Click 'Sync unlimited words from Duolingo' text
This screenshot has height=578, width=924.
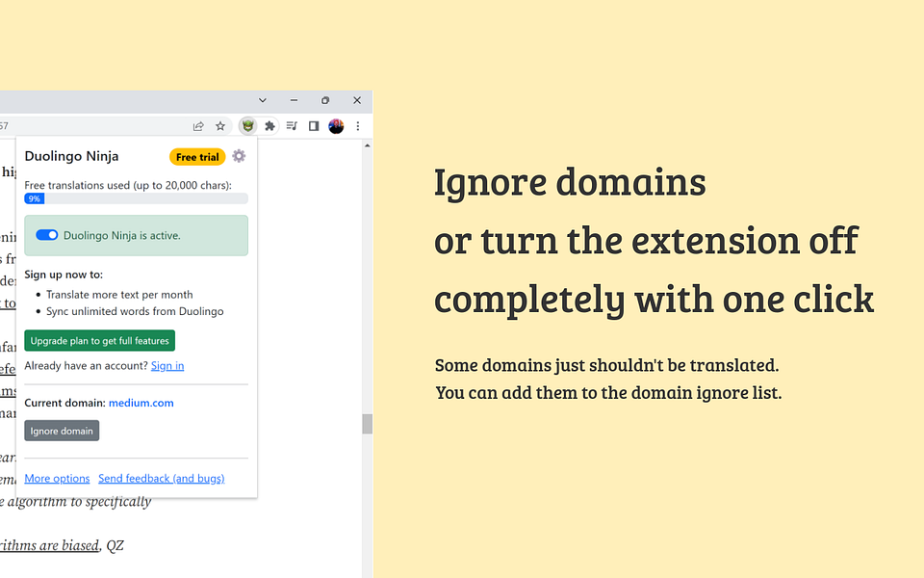[x=135, y=311]
